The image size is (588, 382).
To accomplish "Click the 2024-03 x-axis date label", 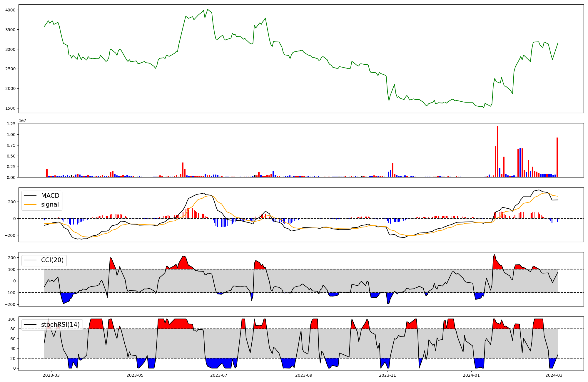I will point(554,375).
